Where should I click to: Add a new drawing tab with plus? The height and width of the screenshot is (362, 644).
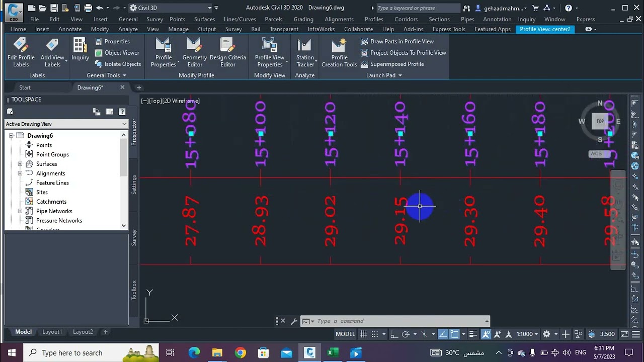139,87
